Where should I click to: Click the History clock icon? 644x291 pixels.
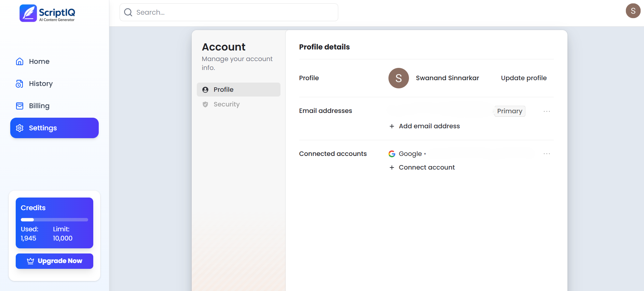(x=20, y=84)
